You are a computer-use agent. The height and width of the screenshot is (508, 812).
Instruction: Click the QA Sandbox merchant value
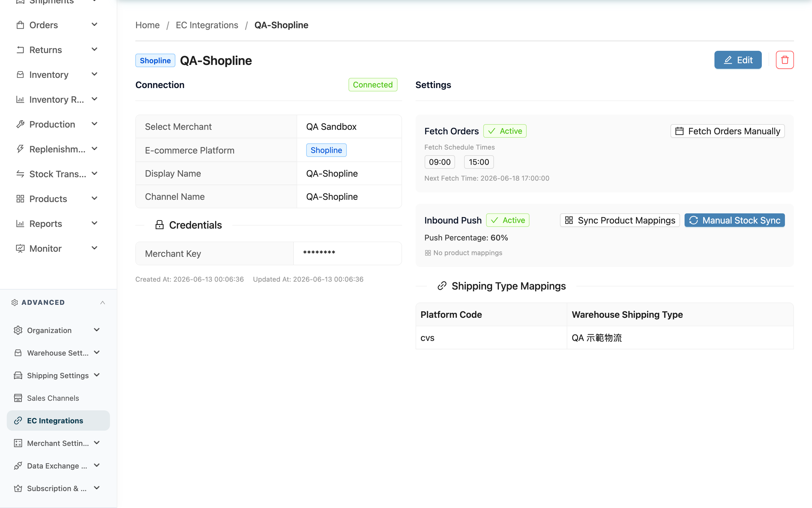(x=331, y=127)
